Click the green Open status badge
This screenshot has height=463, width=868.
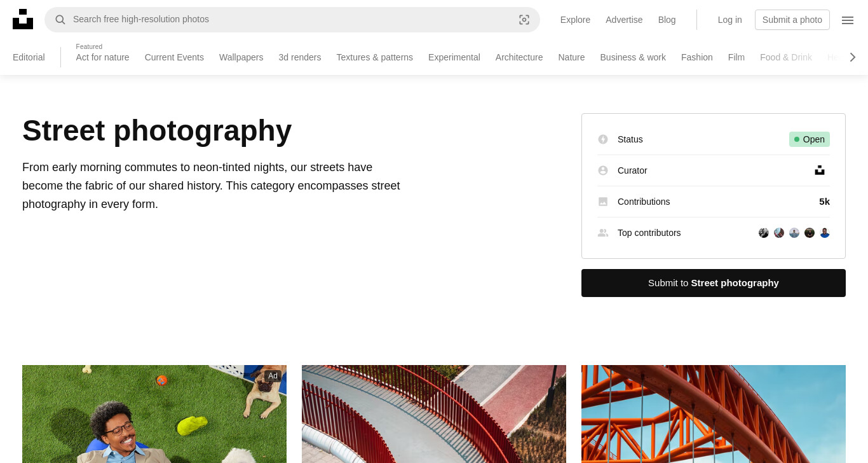click(810, 139)
